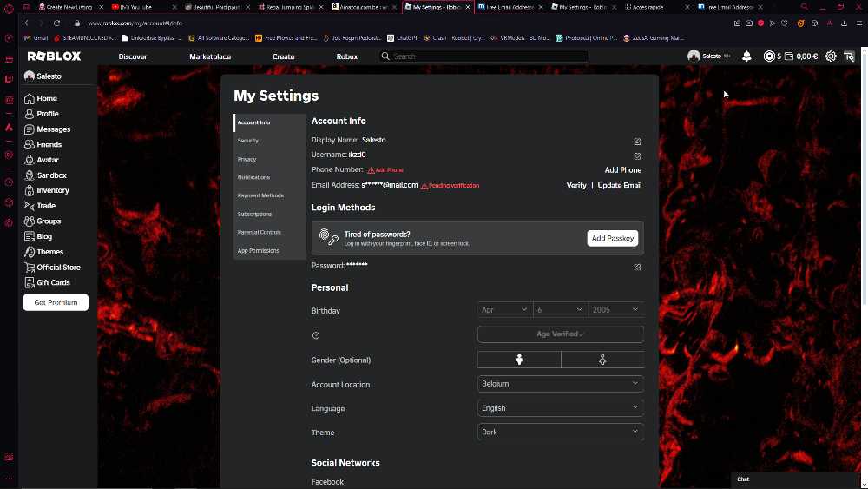The width and height of the screenshot is (868, 489).
Task: Click the notifications bell icon
Action: [x=746, y=56]
